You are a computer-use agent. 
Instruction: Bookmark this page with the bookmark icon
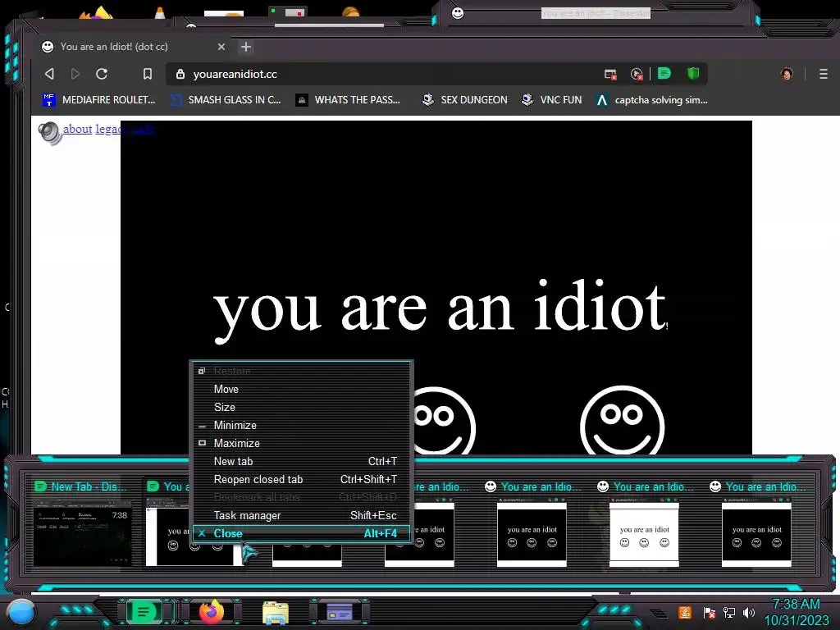(x=148, y=74)
